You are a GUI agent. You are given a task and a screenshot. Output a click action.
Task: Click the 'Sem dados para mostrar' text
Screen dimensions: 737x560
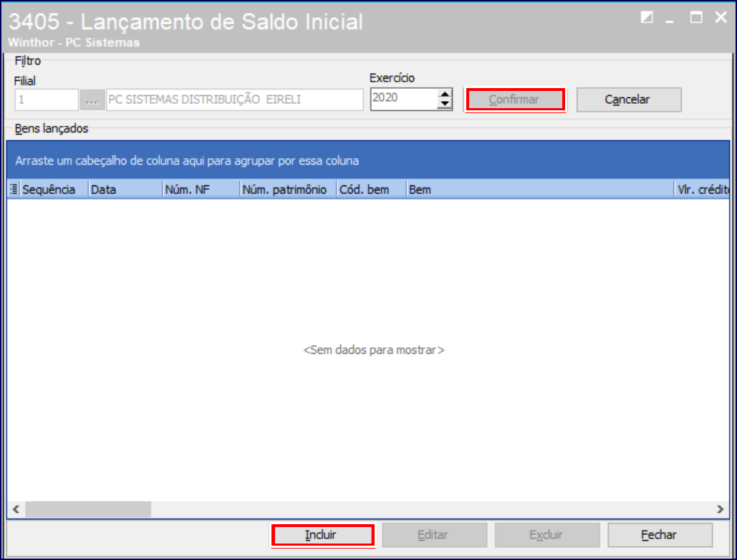coord(374,350)
